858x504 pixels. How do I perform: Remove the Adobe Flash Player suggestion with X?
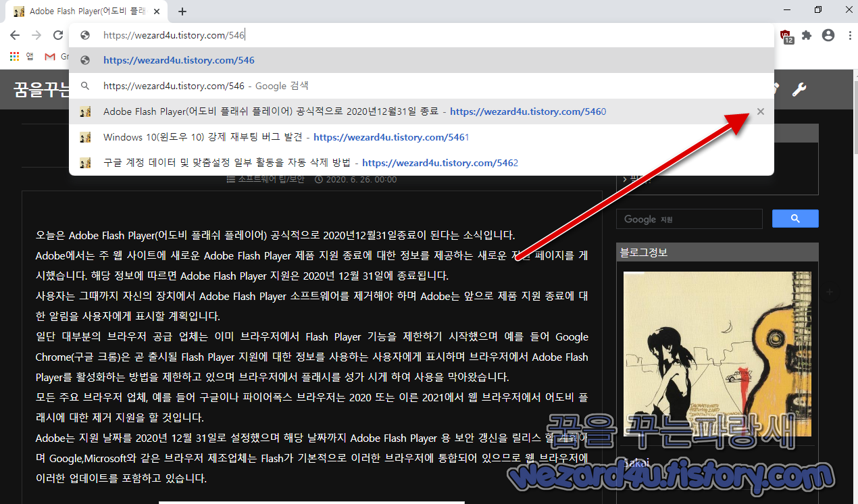[x=761, y=111]
